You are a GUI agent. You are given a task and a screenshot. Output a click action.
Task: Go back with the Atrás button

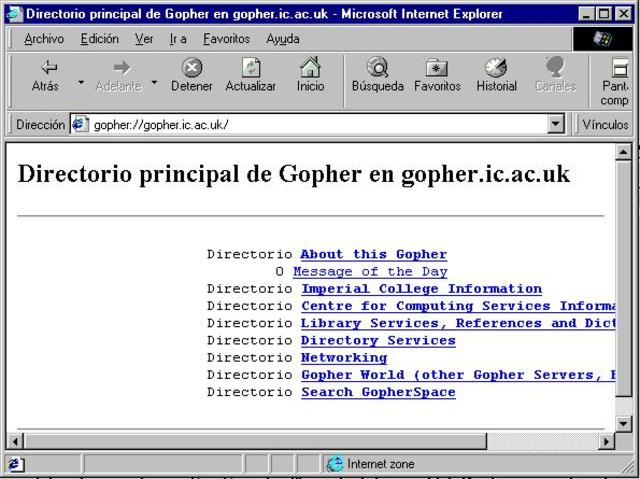pos(45,76)
